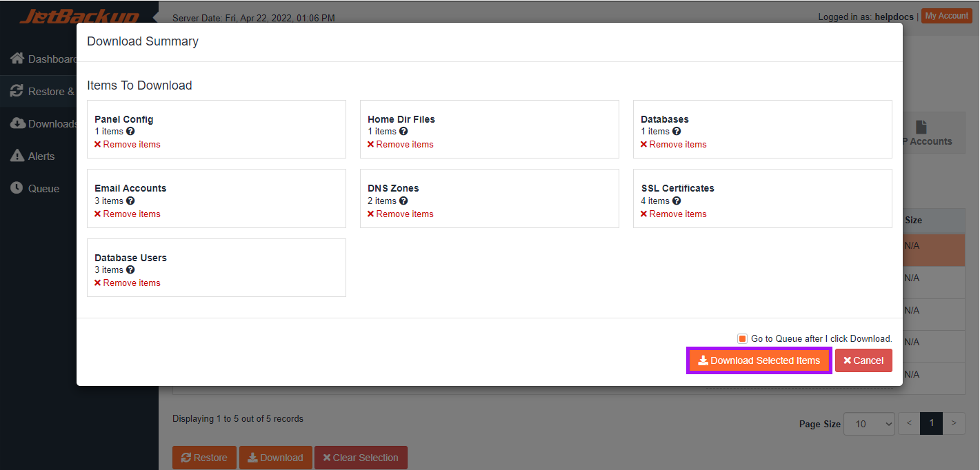Click the '2 items' count under DNS Zones
The image size is (980, 470).
click(382, 201)
